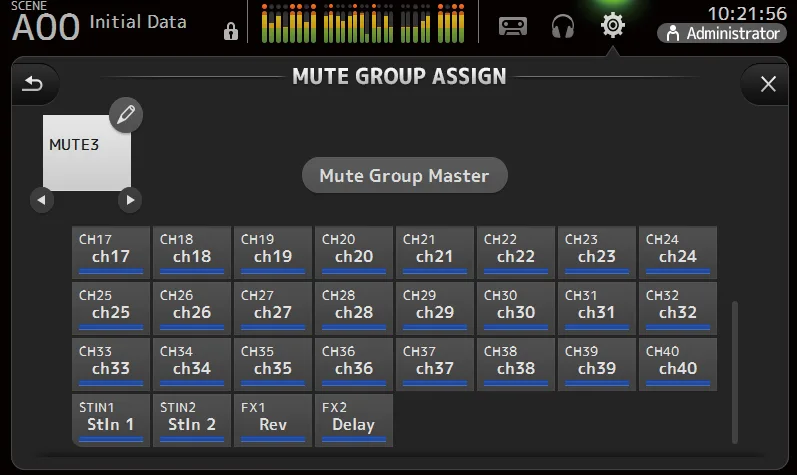Image resolution: width=797 pixels, height=475 pixels.
Task: Assign CH18 to the mute group
Action: pos(192,252)
